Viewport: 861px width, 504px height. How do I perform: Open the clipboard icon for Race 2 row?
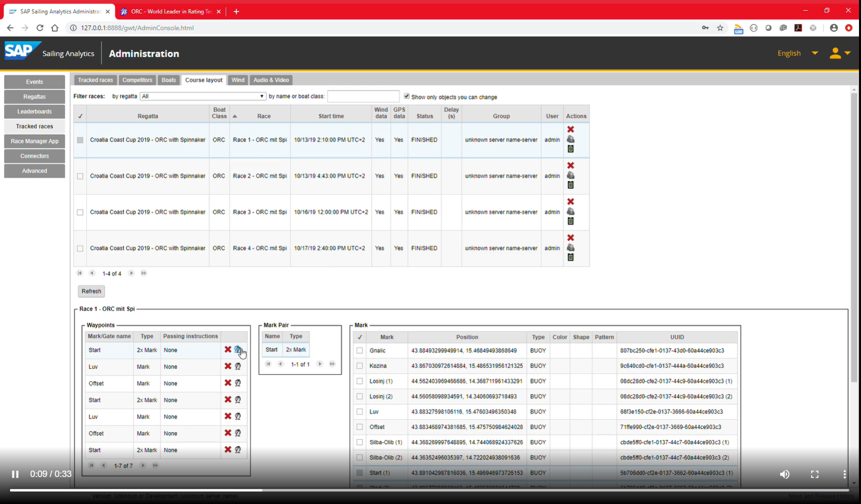pyautogui.click(x=570, y=185)
